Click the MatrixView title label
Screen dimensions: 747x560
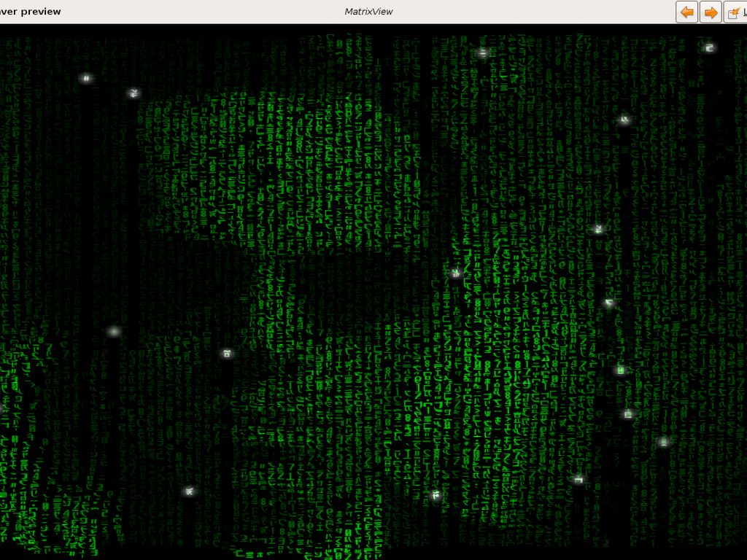point(368,12)
